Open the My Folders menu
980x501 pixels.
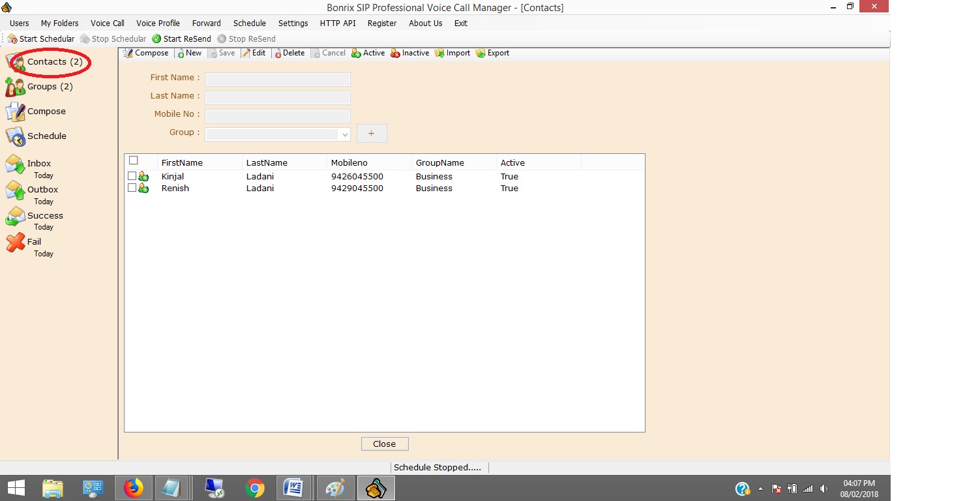tap(60, 23)
